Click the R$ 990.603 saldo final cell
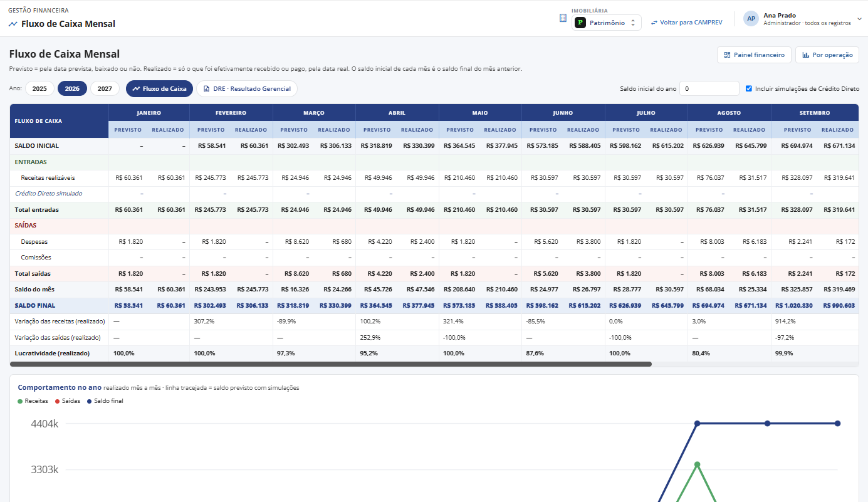The height and width of the screenshot is (502, 868). (838, 306)
